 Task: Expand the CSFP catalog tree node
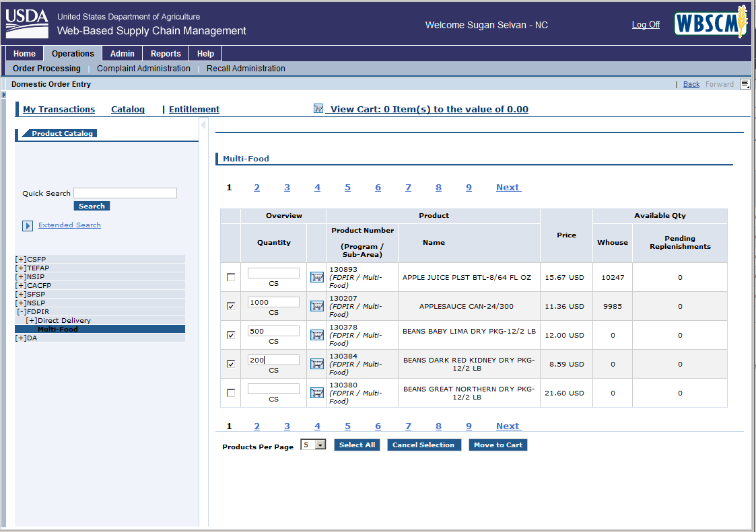pos(20,259)
